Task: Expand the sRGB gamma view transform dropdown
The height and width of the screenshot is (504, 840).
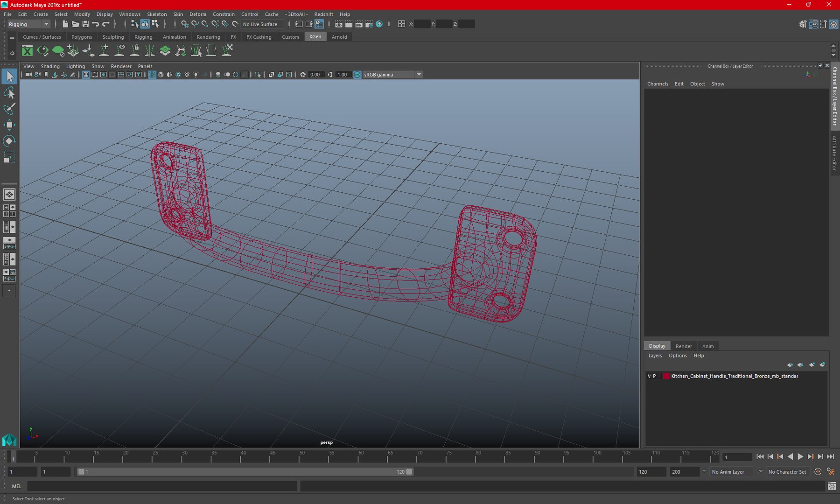Action: 393,75
